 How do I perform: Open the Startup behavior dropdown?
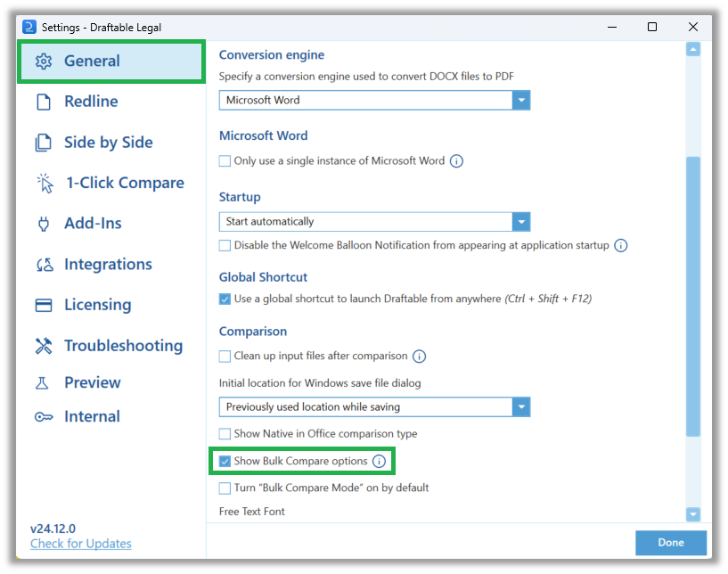[522, 221]
